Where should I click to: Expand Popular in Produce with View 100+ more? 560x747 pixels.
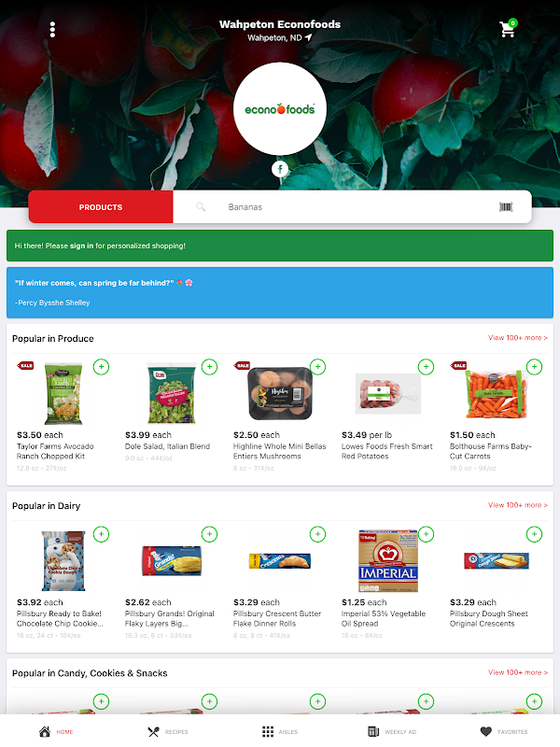coord(518,338)
